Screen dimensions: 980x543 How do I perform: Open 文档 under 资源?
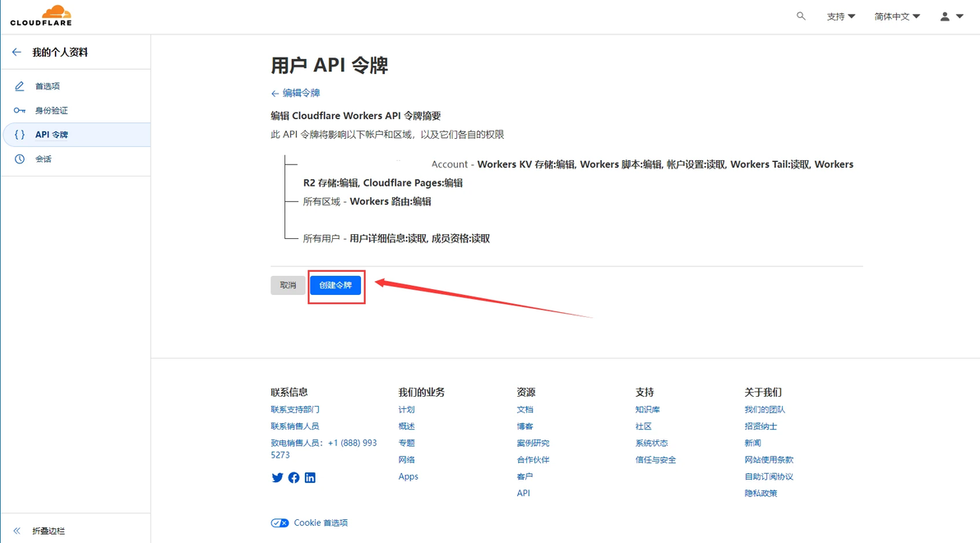525,409
